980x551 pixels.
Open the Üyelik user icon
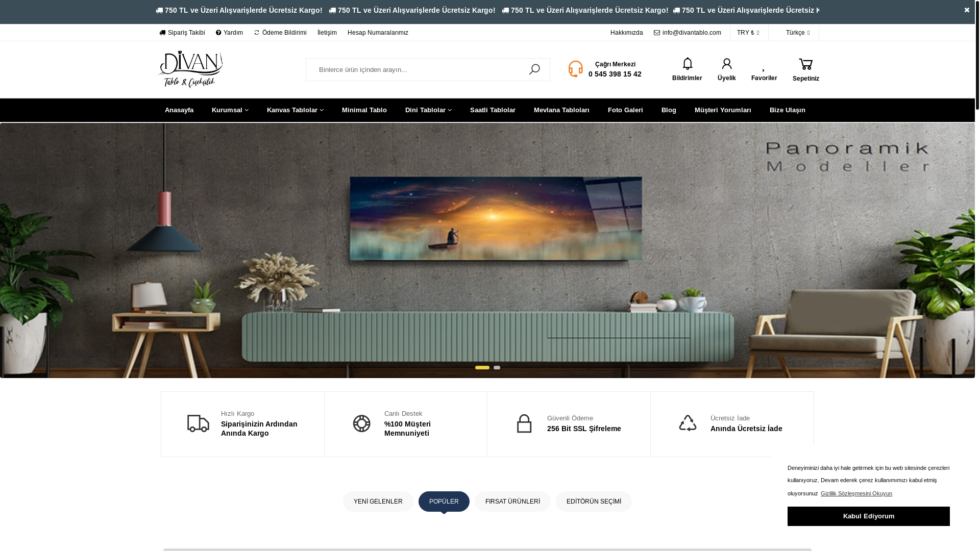click(x=727, y=64)
